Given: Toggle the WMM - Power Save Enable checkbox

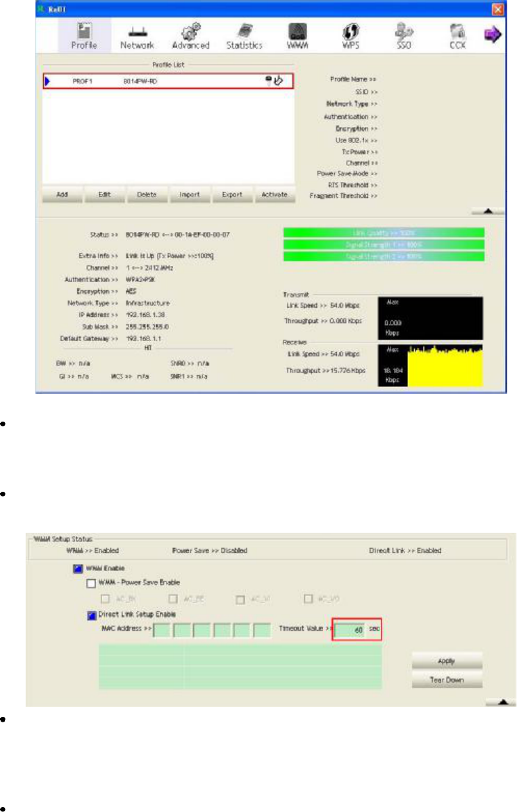Looking at the screenshot, I should (x=91, y=583).
